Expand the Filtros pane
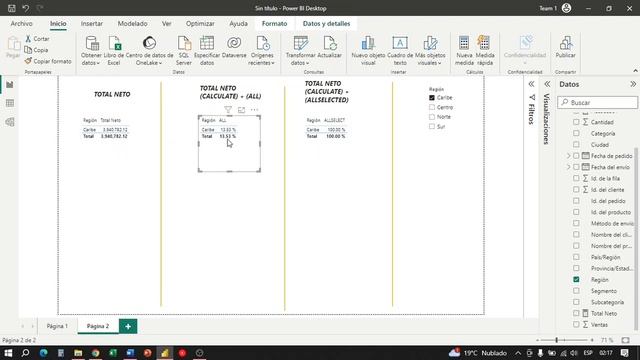This screenshot has width=640, height=360. coord(531,84)
